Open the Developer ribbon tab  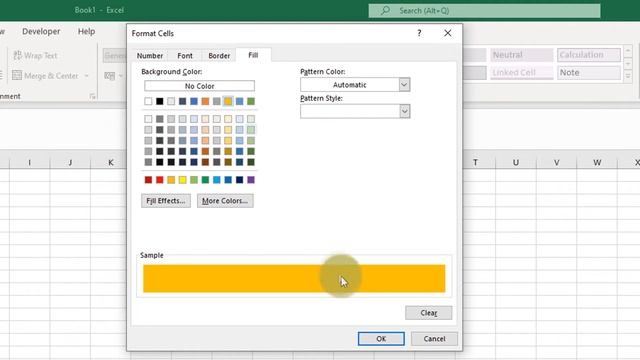click(41, 31)
